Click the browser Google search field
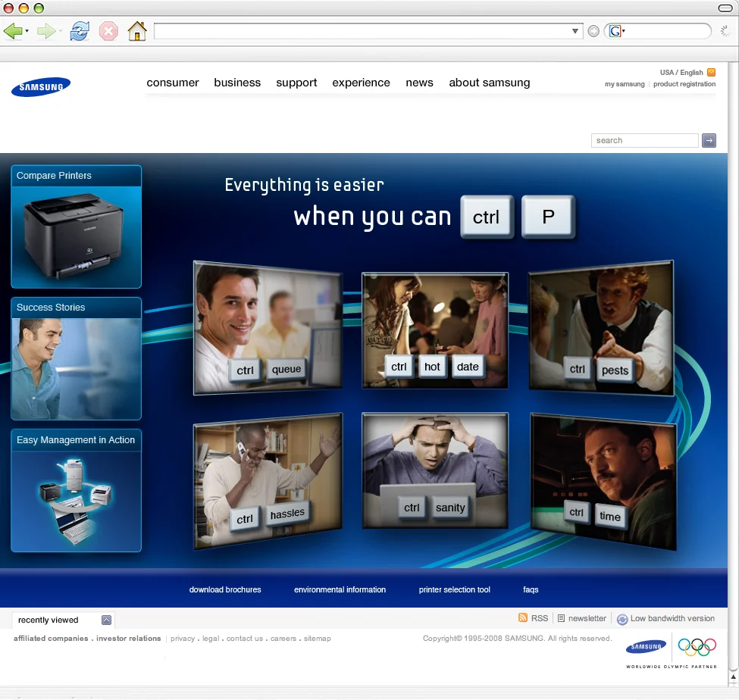The width and height of the screenshot is (739, 700). [x=666, y=31]
